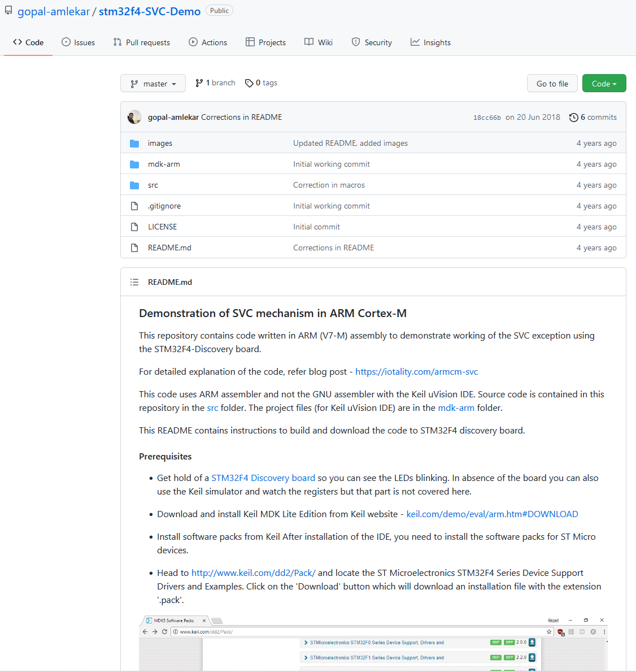View the 1 branch link
Screen dimensions: 636x672
pyautogui.click(x=215, y=83)
